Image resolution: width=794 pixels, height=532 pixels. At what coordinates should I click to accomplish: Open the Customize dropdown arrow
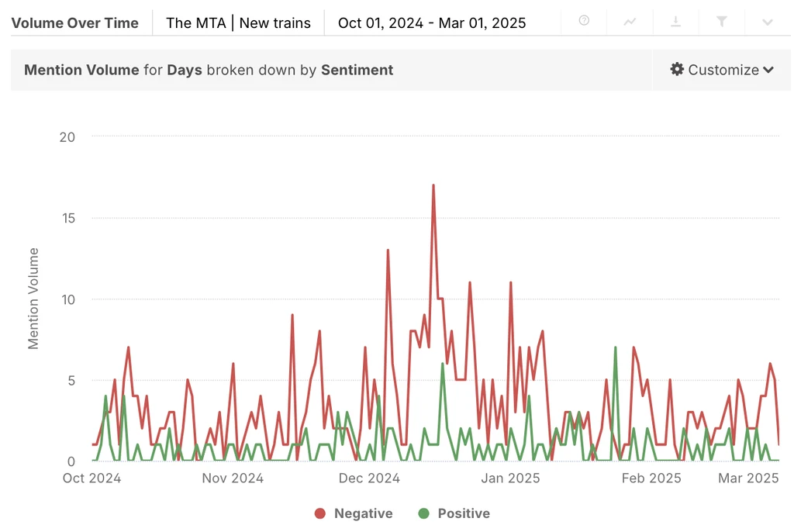coord(768,70)
